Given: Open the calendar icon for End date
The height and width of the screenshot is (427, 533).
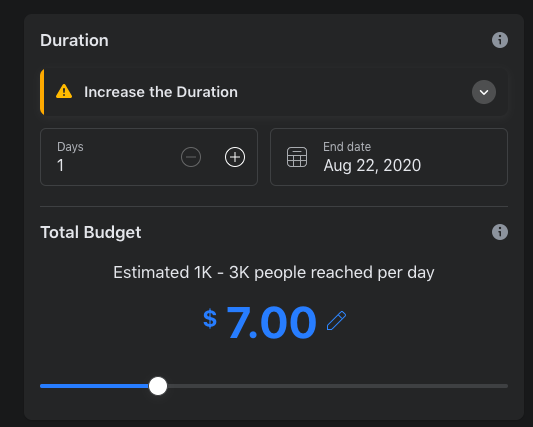Looking at the screenshot, I should click(297, 157).
